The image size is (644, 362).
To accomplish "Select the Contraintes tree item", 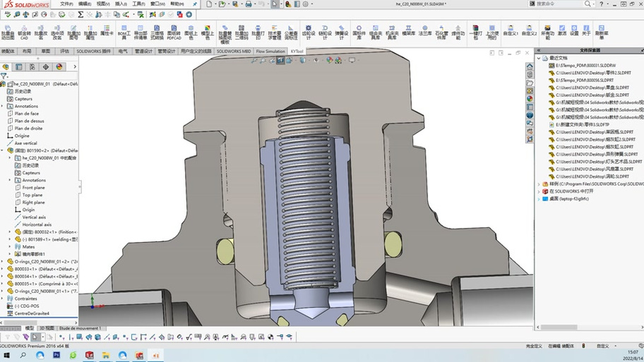I will pos(25,298).
